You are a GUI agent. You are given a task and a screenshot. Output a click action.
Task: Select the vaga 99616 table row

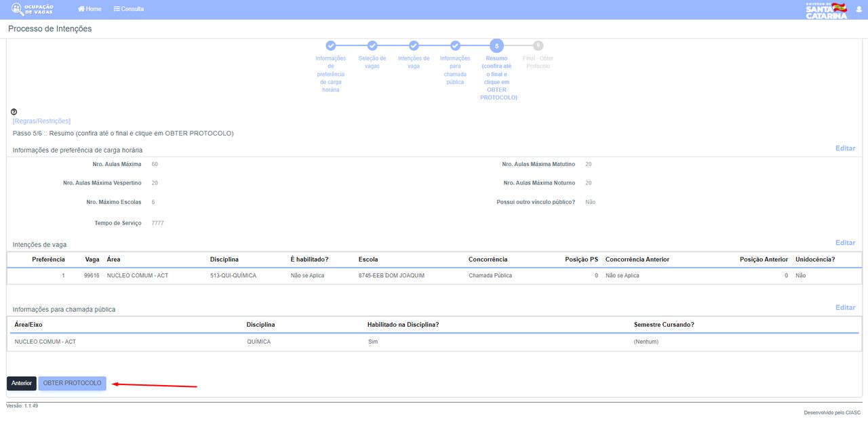pos(434,276)
